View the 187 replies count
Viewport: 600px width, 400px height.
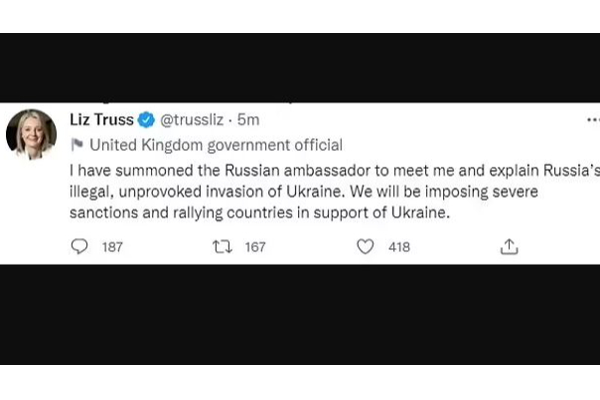tap(112, 247)
